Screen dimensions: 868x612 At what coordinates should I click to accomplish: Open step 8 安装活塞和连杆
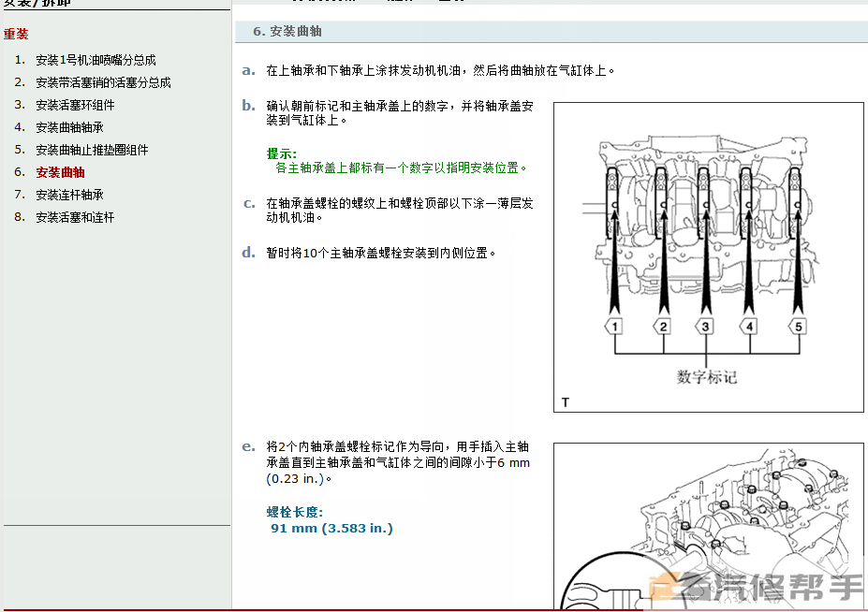(x=75, y=217)
